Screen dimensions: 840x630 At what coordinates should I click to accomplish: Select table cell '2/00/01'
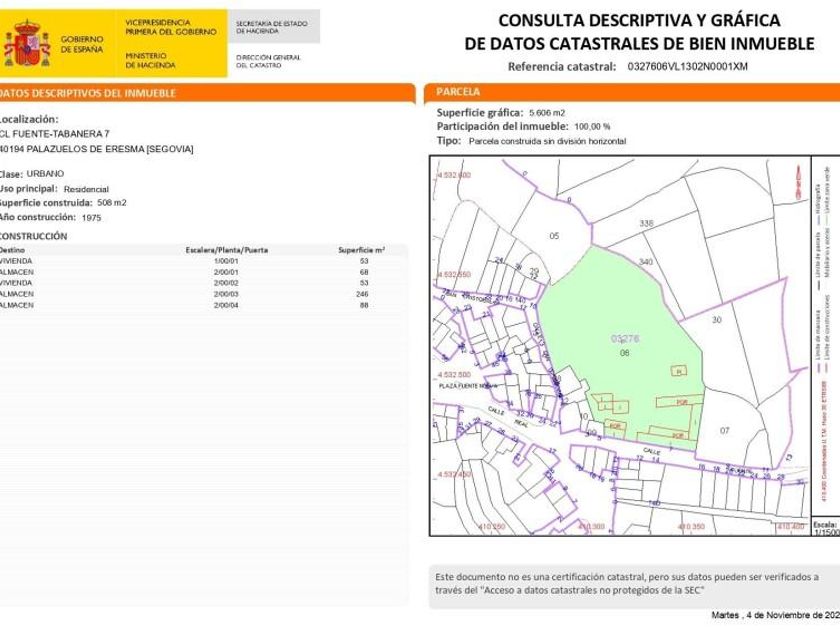tap(226, 272)
